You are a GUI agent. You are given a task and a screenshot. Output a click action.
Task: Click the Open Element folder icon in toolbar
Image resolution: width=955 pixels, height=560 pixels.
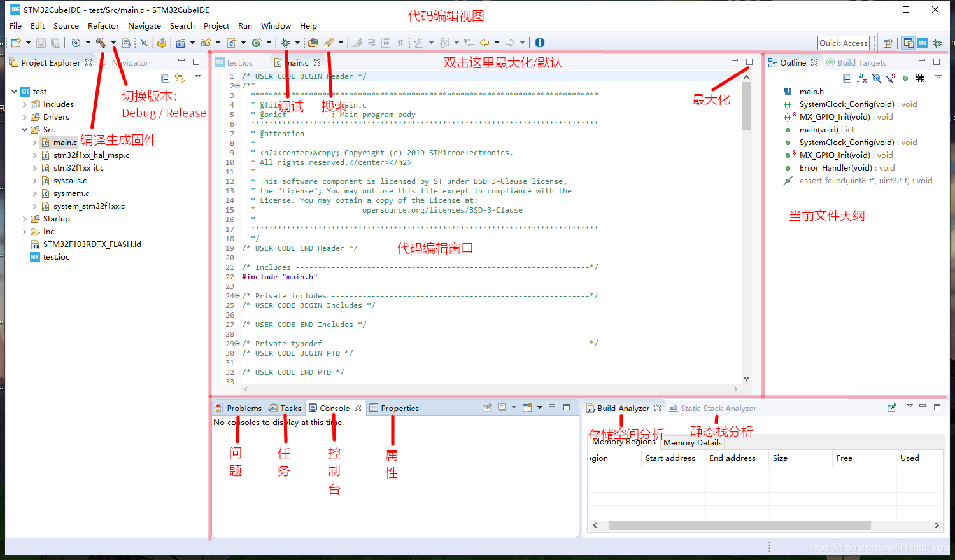313,43
